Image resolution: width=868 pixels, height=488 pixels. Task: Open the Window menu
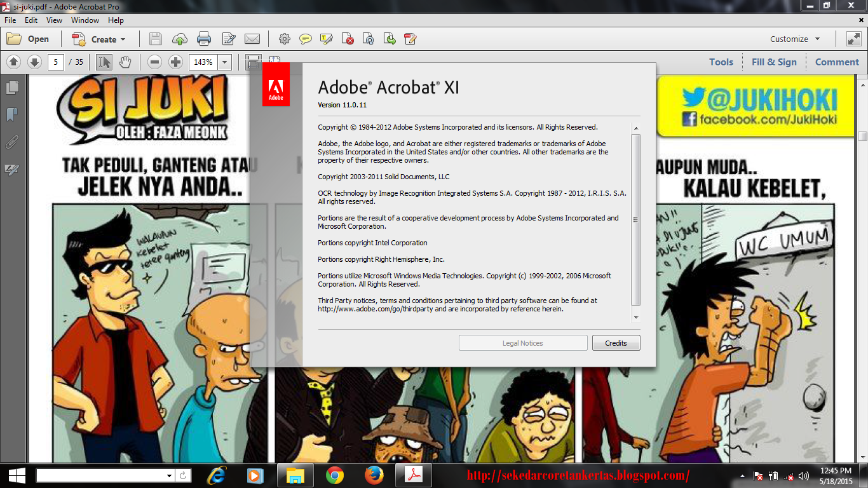click(x=85, y=20)
